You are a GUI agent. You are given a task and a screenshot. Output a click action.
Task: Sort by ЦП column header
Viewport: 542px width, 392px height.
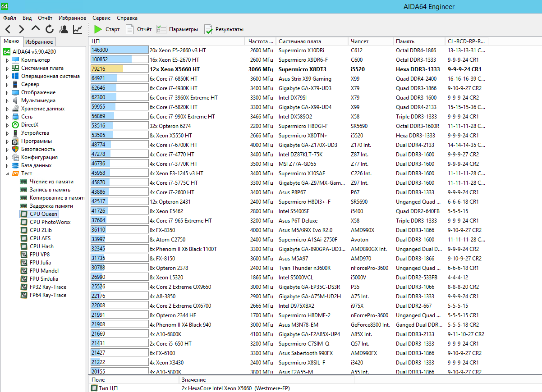167,41
